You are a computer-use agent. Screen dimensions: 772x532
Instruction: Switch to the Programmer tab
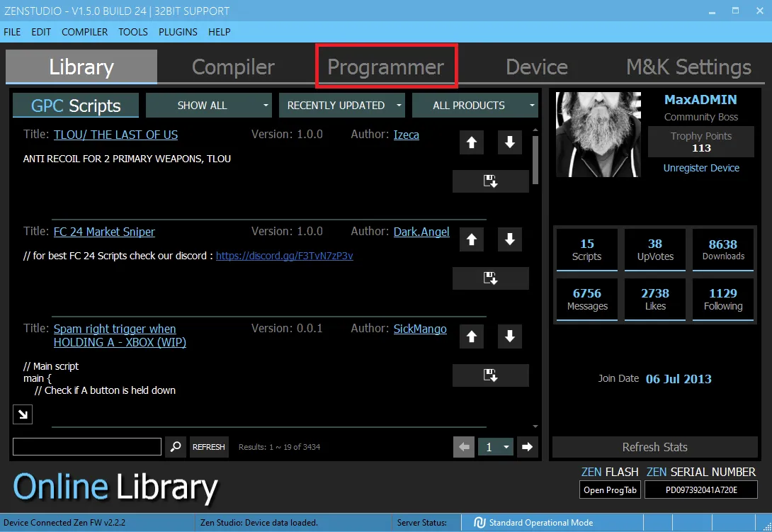(386, 67)
